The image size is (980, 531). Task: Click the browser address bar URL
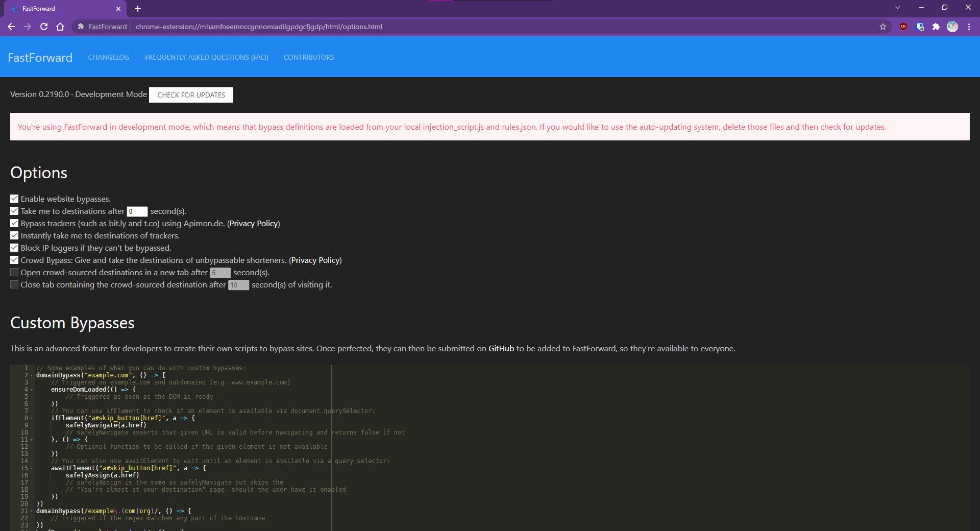(x=259, y=27)
